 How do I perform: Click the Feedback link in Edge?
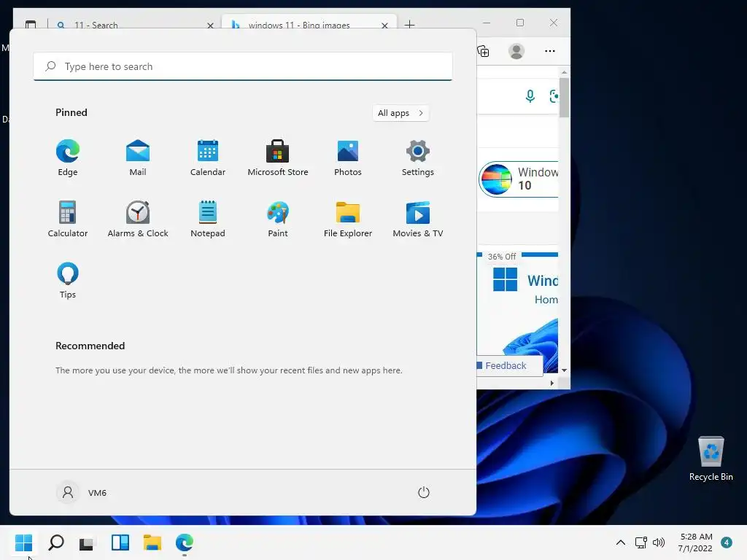click(x=506, y=365)
